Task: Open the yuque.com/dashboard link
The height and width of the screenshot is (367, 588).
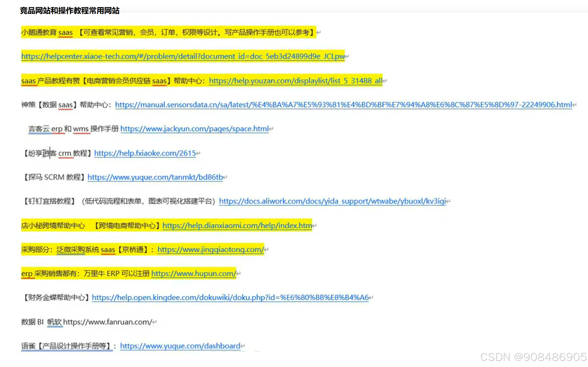Action: (180, 346)
